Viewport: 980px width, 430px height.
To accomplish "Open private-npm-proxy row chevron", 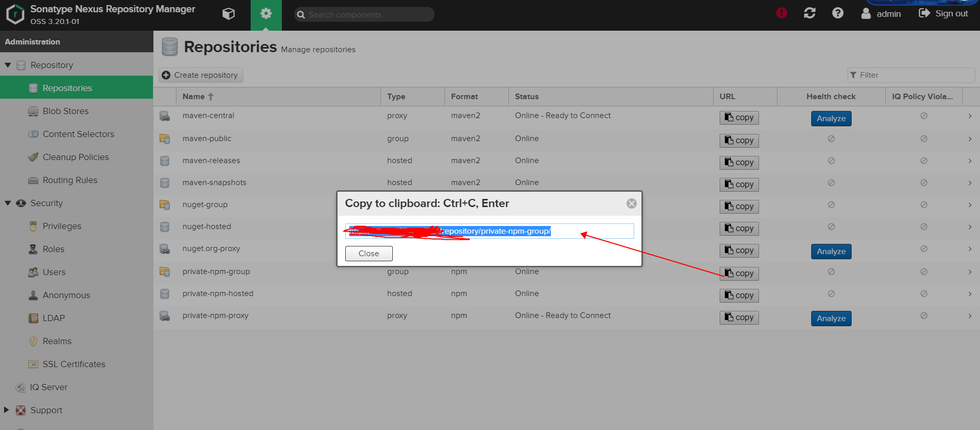I will [970, 316].
